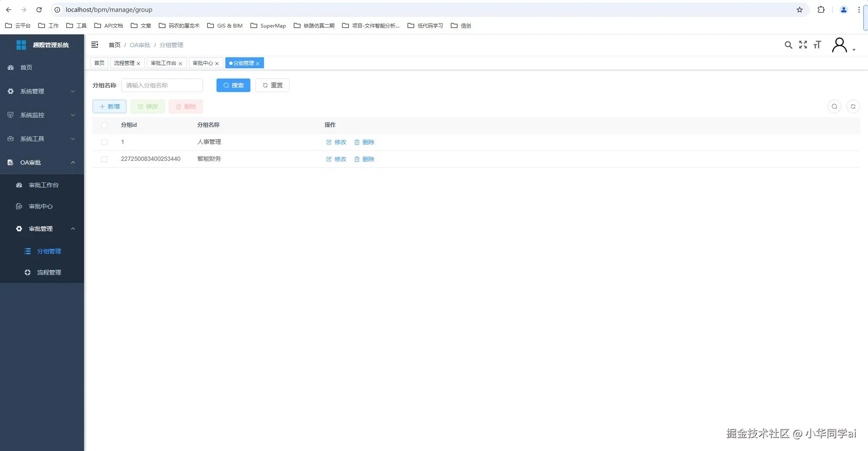Open the browser three-dot menu
The image size is (868, 451).
click(859, 10)
